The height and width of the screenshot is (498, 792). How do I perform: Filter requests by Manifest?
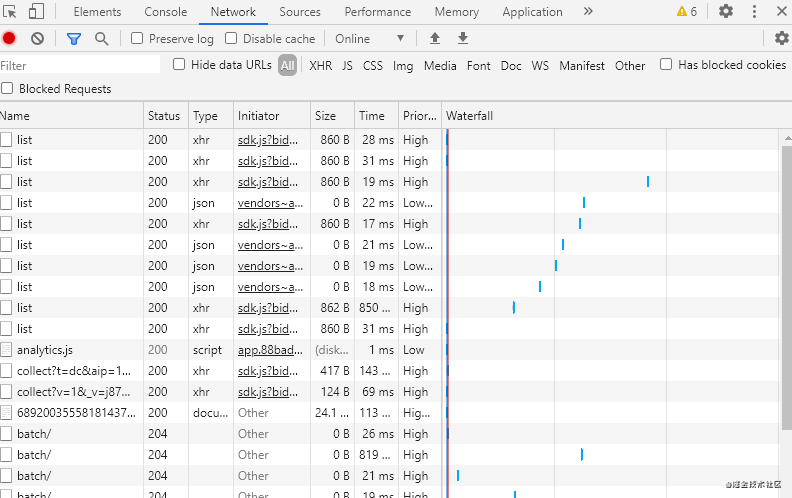(582, 66)
